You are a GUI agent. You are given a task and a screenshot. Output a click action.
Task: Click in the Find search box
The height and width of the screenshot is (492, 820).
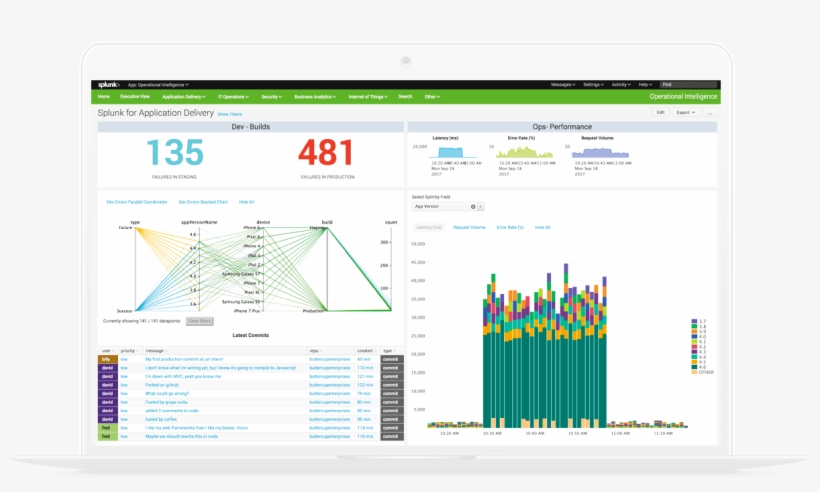click(688, 85)
